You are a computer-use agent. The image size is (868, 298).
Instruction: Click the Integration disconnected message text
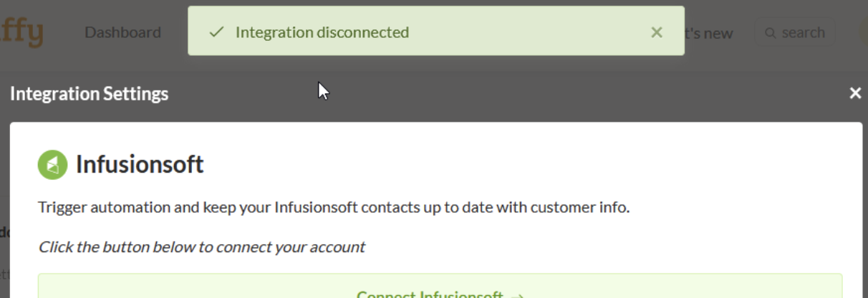tap(322, 32)
